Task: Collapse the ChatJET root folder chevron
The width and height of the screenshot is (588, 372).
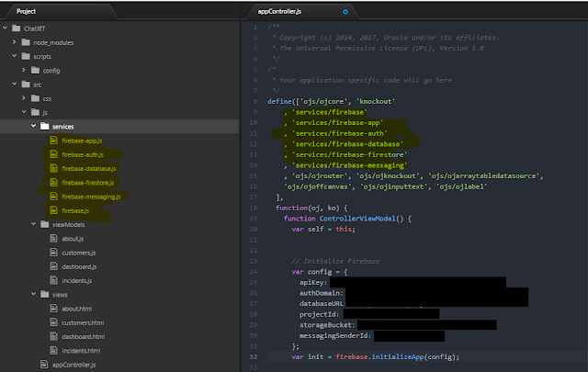Action: (x=6, y=28)
